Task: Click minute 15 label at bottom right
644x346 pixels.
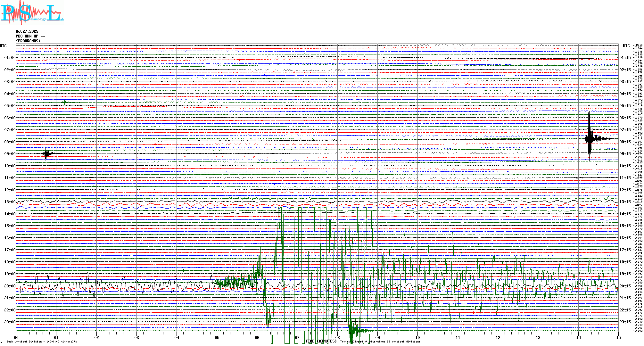Action: coord(618,338)
